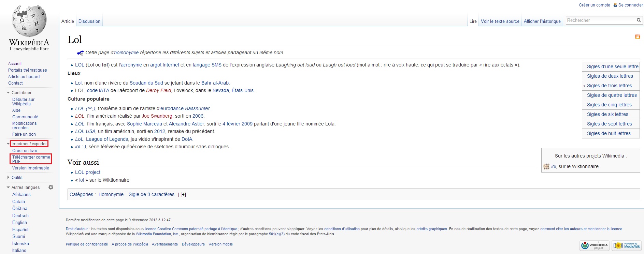
Task: Open the Contact sidebar link
Action: point(15,83)
